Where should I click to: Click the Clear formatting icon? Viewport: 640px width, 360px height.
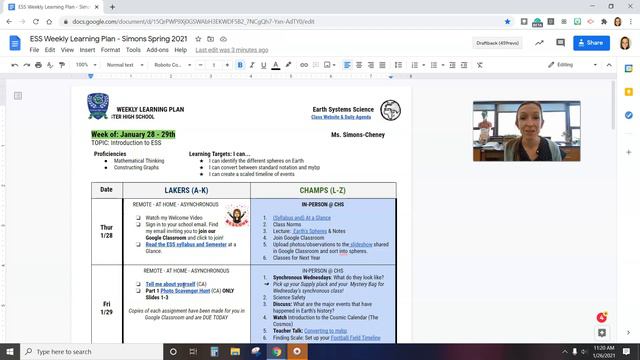point(480,65)
